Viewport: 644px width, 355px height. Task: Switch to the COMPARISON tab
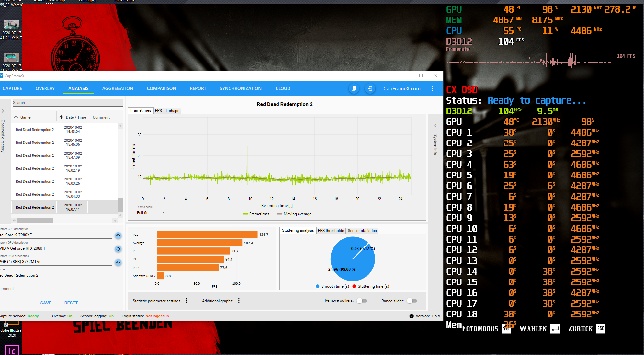pyautogui.click(x=161, y=88)
